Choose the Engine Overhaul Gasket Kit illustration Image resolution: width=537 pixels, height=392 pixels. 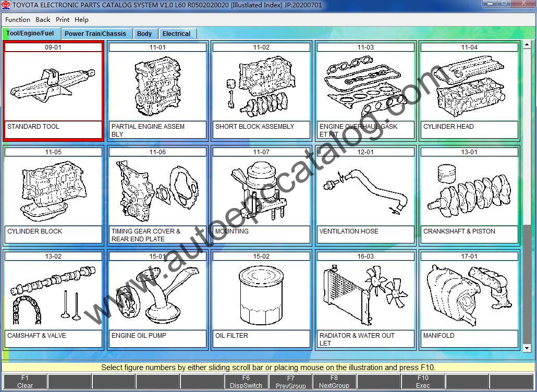[365, 85]
